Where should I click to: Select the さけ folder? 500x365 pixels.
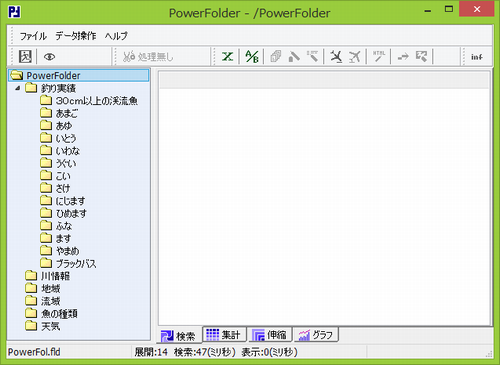click(x=63, y=188)
